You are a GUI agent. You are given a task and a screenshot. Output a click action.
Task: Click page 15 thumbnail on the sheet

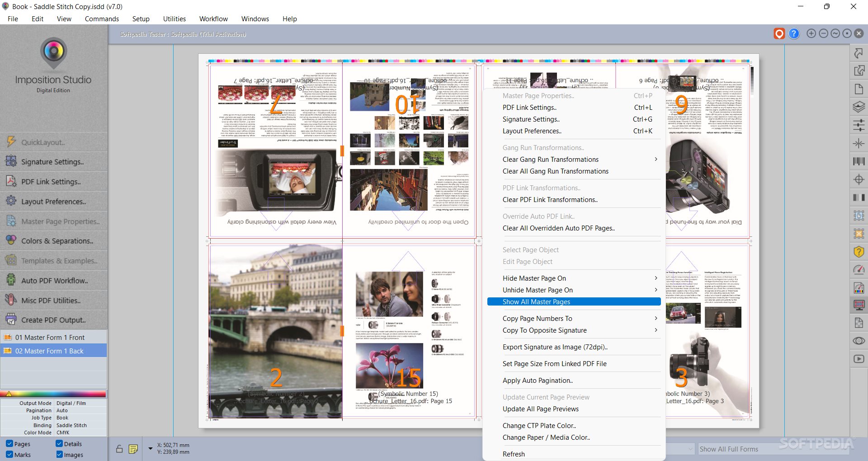[x=409, y=331]
